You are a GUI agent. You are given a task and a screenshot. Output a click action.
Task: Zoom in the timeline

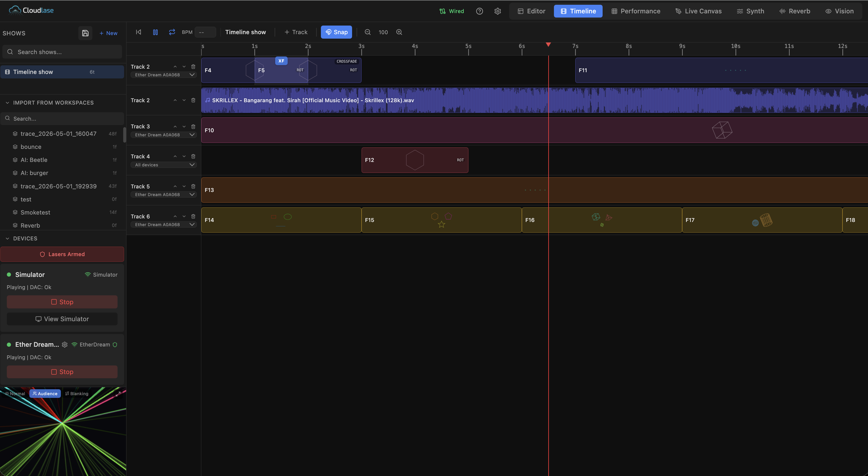(399, 32)
